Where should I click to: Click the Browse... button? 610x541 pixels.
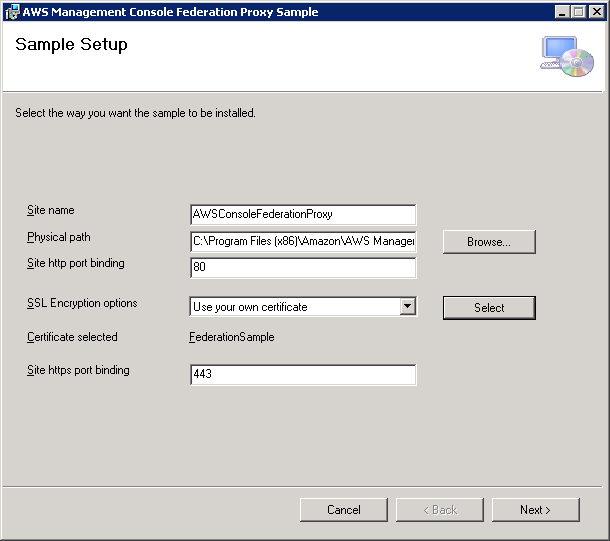pyautogui.click(x=489, y=242)
